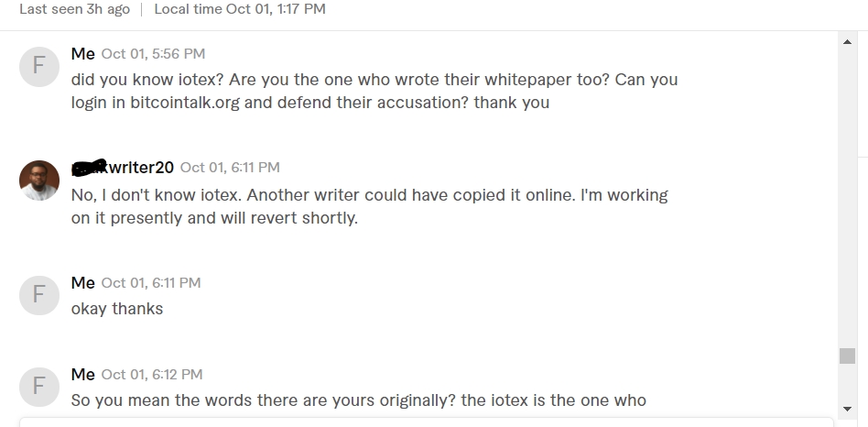Image resolution: width=868 pixels, height=427 pixels.
Task: Click the F avatar beside the 6:12 PM message
Action: 39,387
